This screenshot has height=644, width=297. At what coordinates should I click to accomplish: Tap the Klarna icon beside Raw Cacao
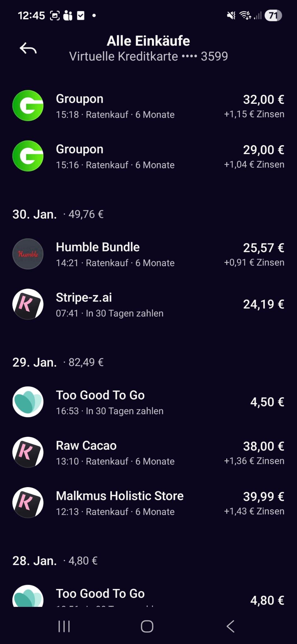28,452
